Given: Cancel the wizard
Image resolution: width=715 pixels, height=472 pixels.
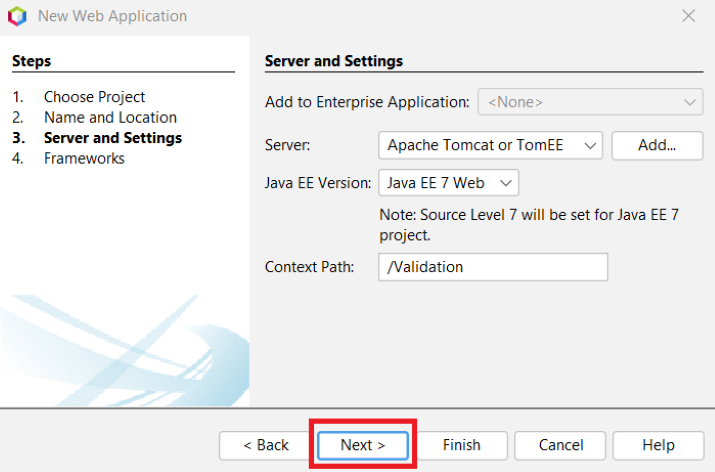Looking at the screenshot, I should pyautogui.click(x=561, y=445).
